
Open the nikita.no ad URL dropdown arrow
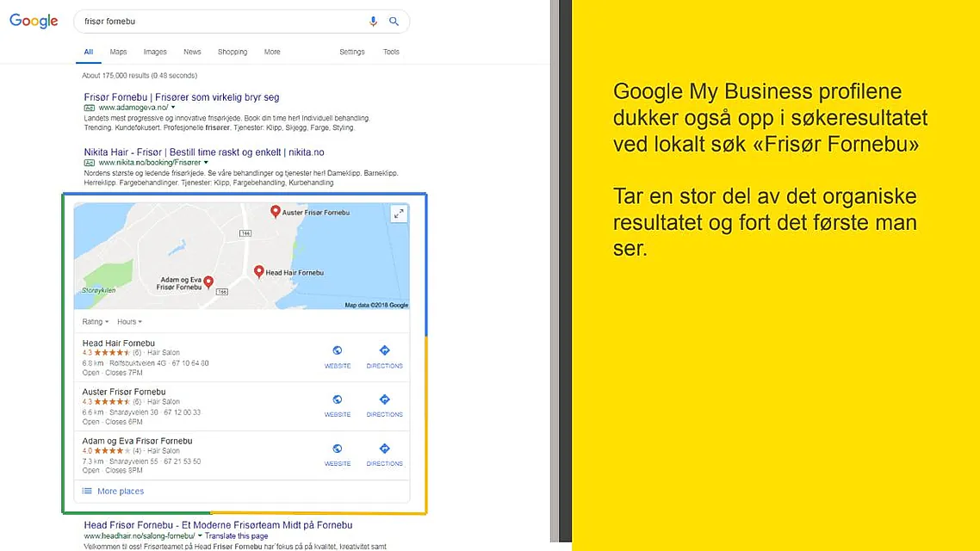coord(206,163)
